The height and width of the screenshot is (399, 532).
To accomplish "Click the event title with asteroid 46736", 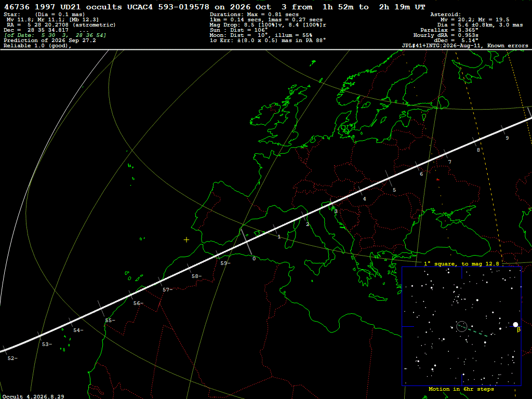I will click(x=215, y=7).
